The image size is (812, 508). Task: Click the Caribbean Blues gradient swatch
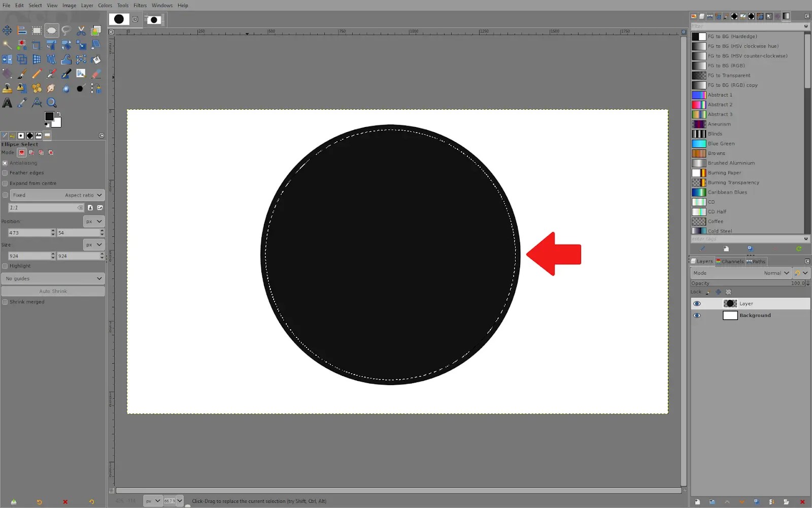(699, 192)
